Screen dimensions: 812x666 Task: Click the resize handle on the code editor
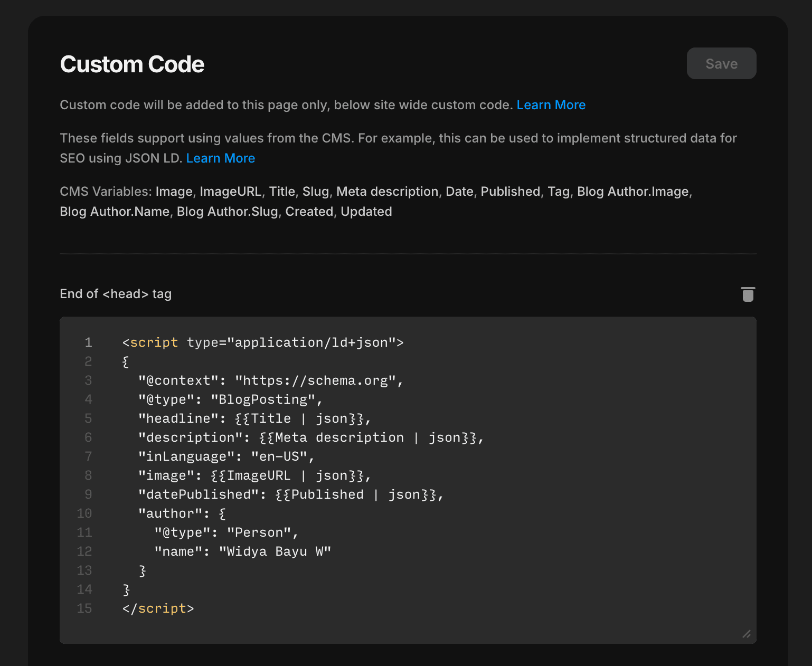(747, 635)
